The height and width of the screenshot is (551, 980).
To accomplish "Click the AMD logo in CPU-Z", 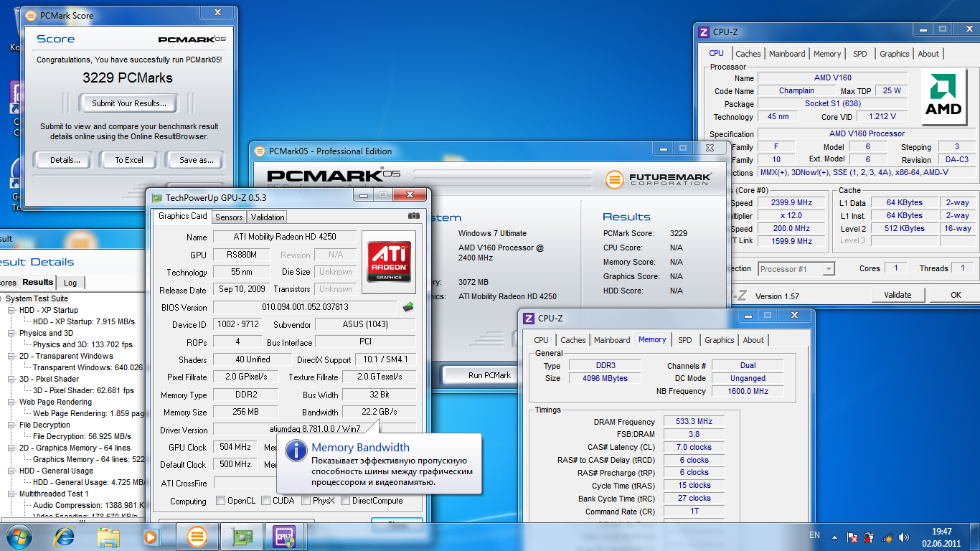I will point(943,96).
